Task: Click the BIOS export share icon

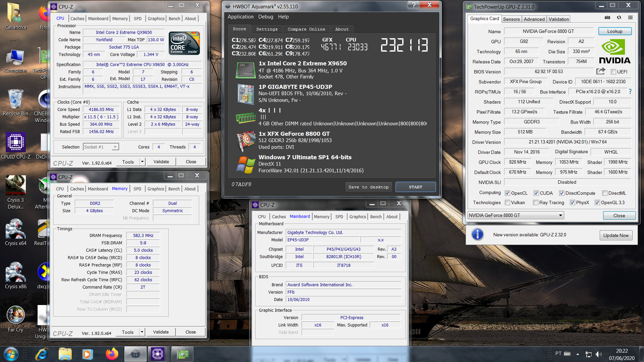Action: point(601,71)
